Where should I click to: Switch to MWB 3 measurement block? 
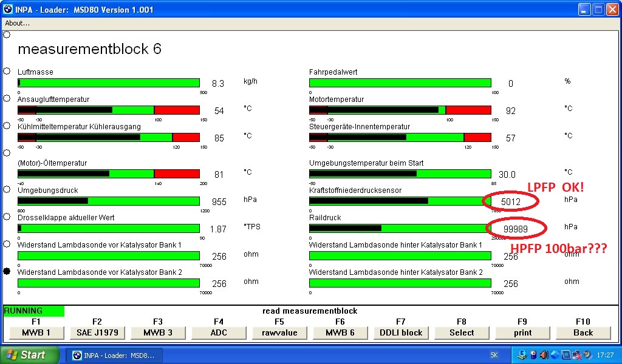(x=158, y=332)
